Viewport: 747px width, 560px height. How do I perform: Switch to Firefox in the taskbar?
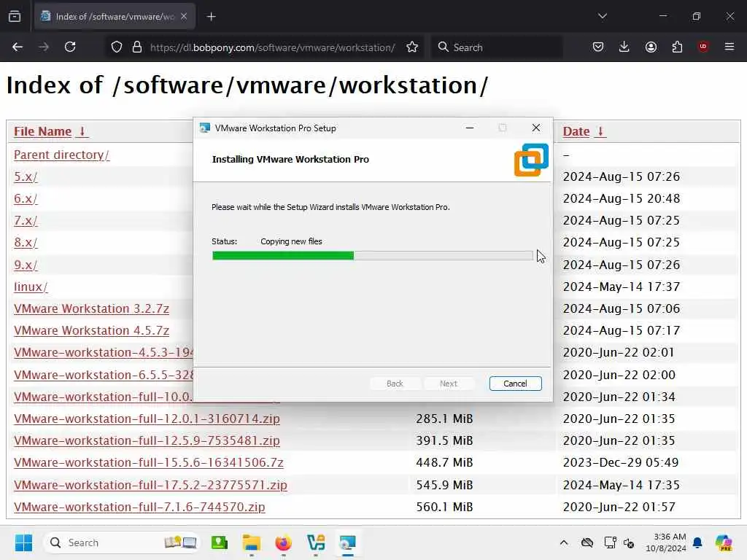coord(283,542)
